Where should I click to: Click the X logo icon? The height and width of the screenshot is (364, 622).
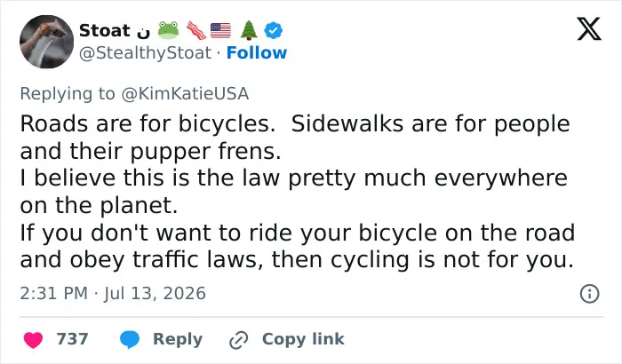[589, 28]
